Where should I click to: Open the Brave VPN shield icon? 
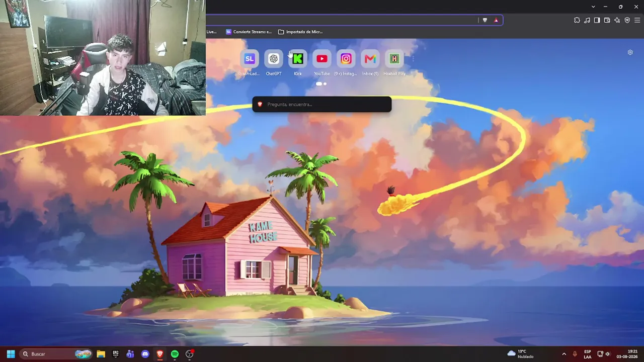(627, 20)
